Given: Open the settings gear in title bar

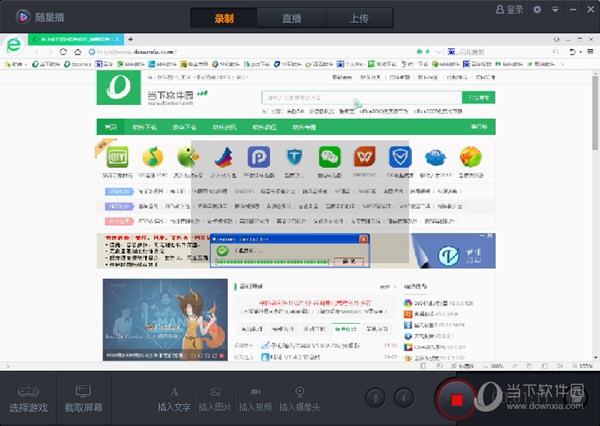Looking at the screenshot, I should tap(537, 10).
